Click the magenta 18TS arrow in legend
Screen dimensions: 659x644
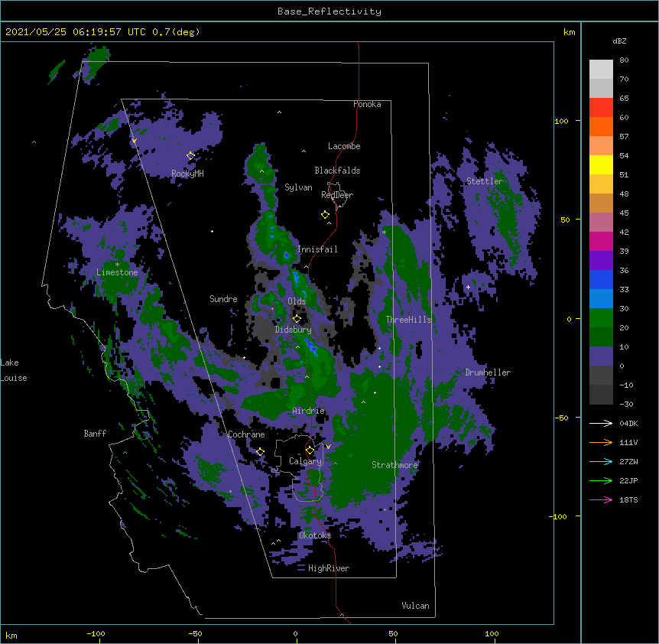601,499
